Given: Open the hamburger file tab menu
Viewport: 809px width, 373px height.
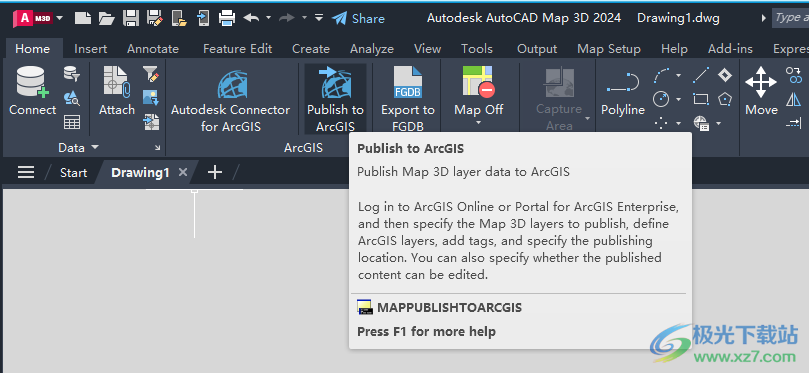Looking at the screenshot, I should (x=26, y=172).
